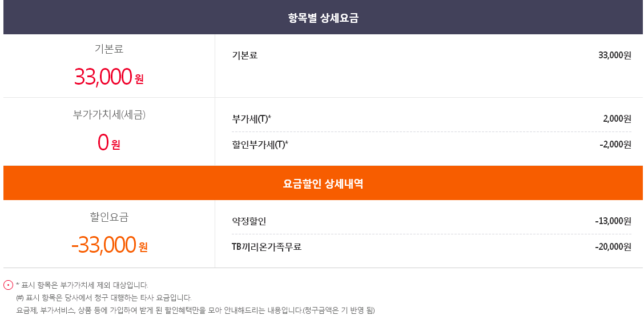Click the -13,000원 contract discount amount
This screenshot has height=323, width=644.
coord(613,221)
